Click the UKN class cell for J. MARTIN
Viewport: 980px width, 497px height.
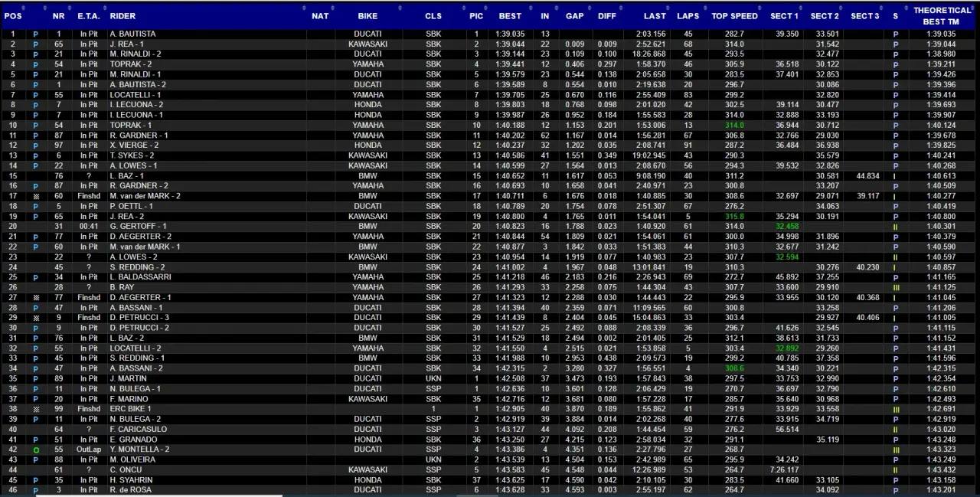tap(433, 378)
